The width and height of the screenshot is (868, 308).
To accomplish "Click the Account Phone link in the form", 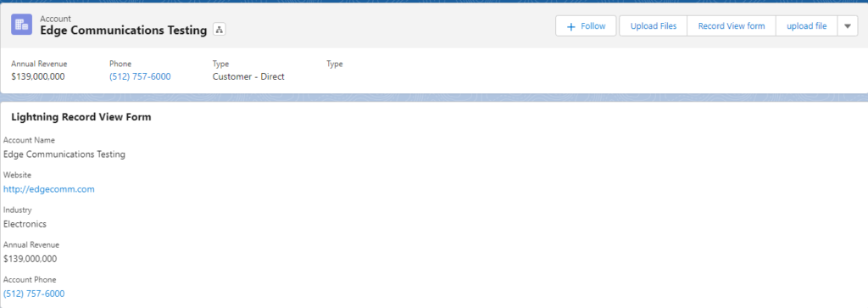I will 34,294.
